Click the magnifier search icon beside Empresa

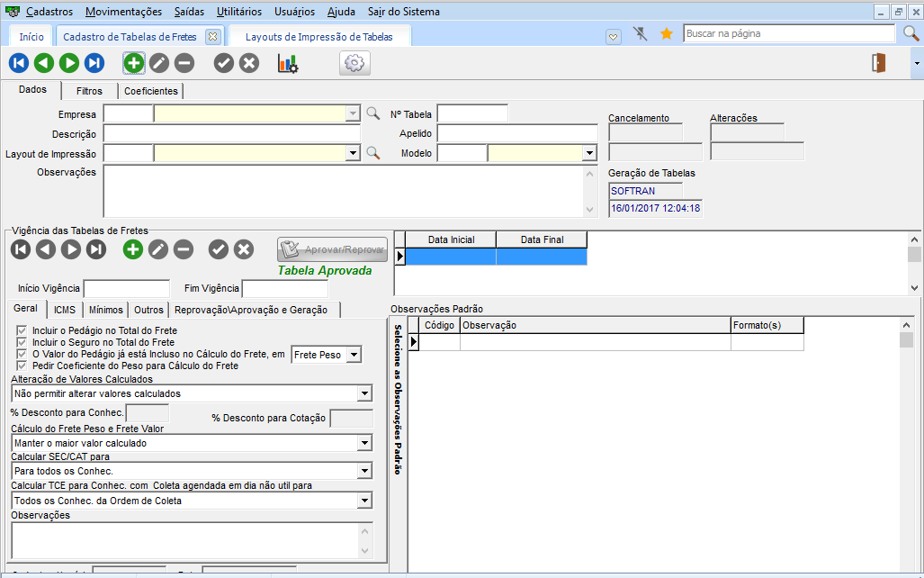(x=372, y=113)
